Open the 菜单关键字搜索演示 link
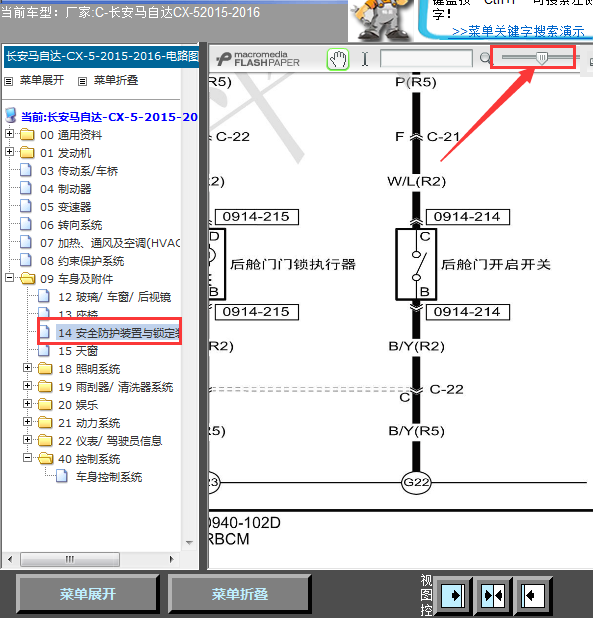Image resolution: width=593 pixels, height=618 pixels. coord(518,31)
